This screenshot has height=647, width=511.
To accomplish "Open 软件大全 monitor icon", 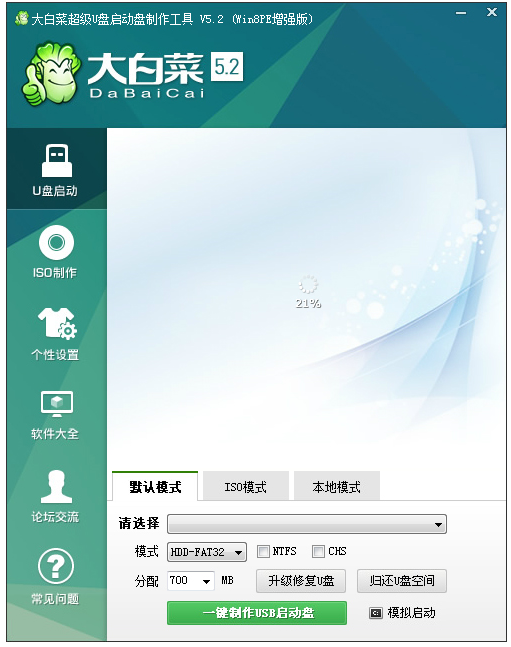I will coord(57,403).
